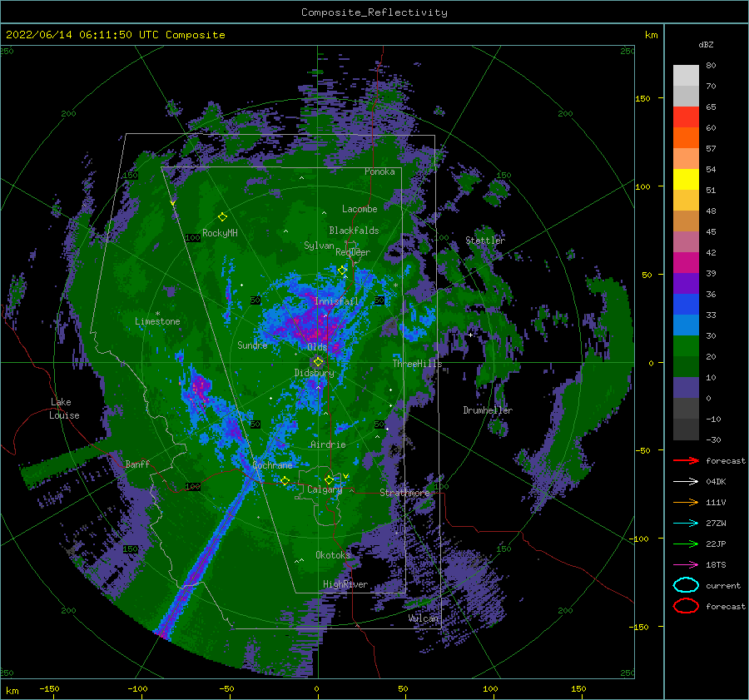Click the Sundre town label
This screenshot has height=700, width=749.
pos(252,345)
